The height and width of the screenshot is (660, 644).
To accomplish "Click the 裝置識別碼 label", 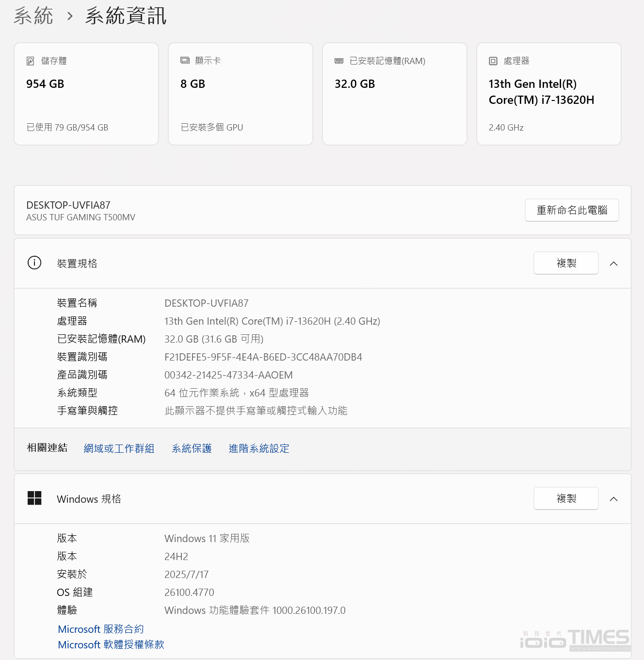I will click(82, 357).
